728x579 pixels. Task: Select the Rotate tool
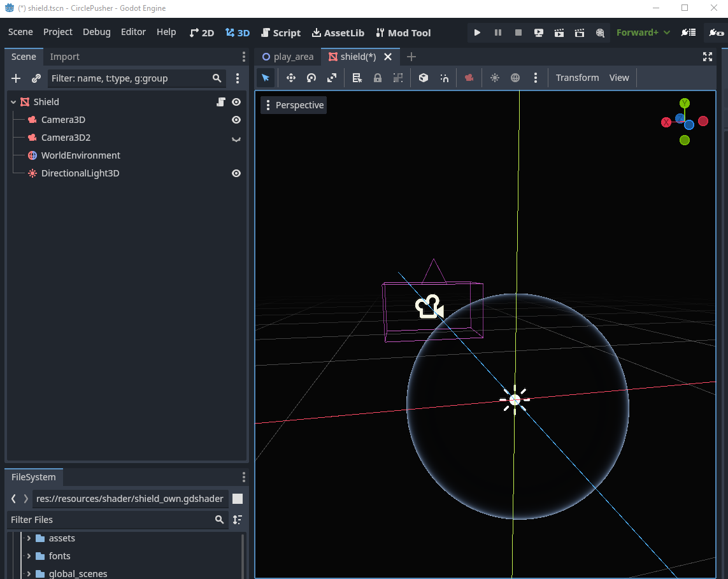311,77
